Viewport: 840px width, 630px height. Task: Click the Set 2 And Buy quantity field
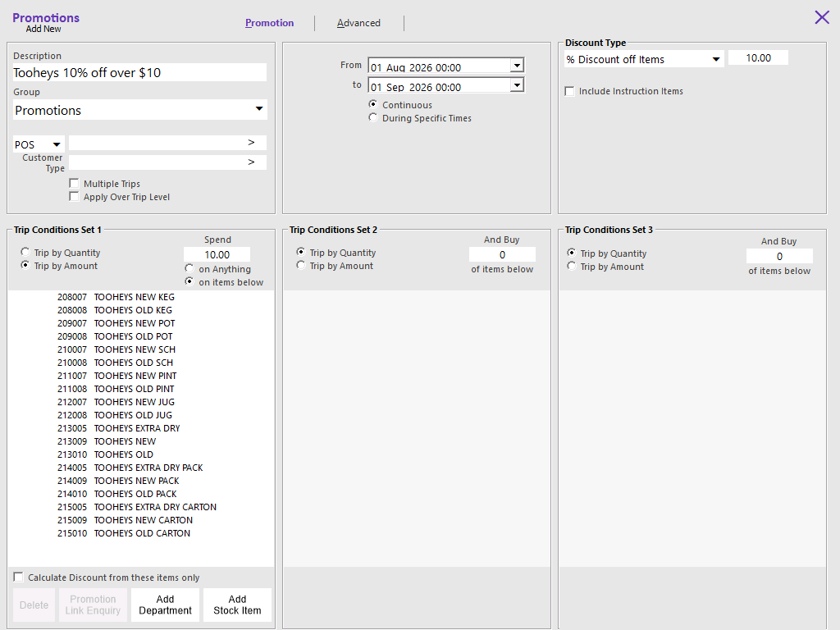502,254
